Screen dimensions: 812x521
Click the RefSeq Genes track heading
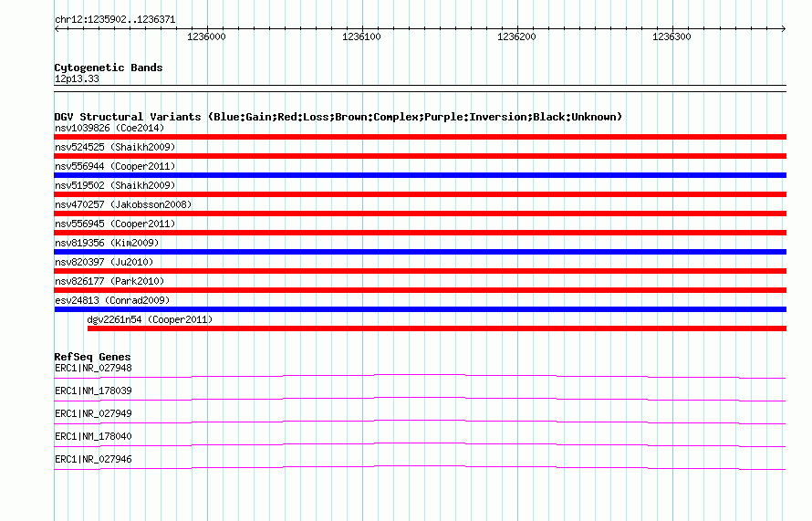pyautogui.click(x=92, y=357)
